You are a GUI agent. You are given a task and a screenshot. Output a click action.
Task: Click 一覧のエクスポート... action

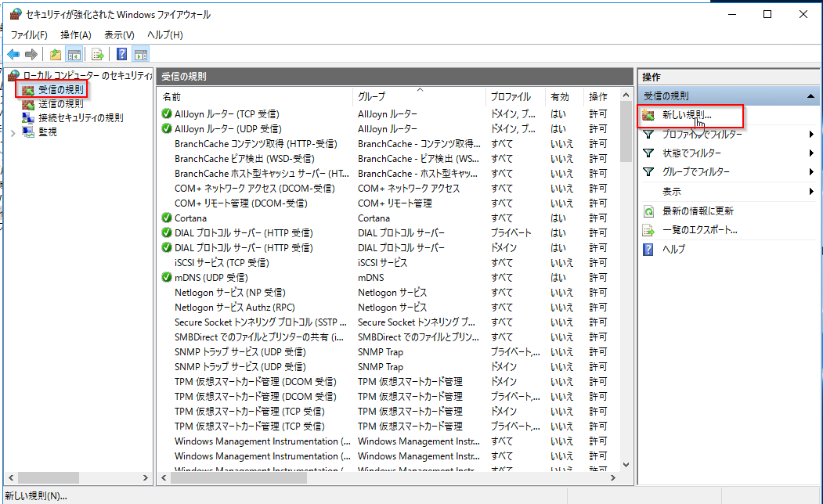pyautogui.click(x=699, y=230)
